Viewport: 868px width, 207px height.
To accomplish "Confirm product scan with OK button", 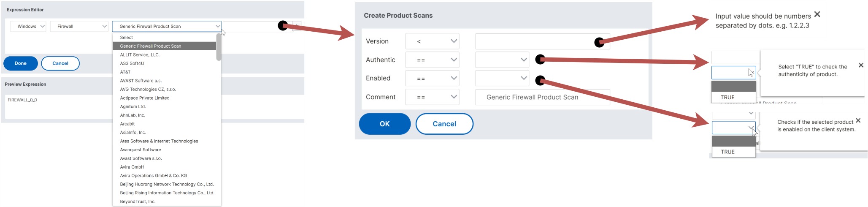I will click(x=385, y=124).
